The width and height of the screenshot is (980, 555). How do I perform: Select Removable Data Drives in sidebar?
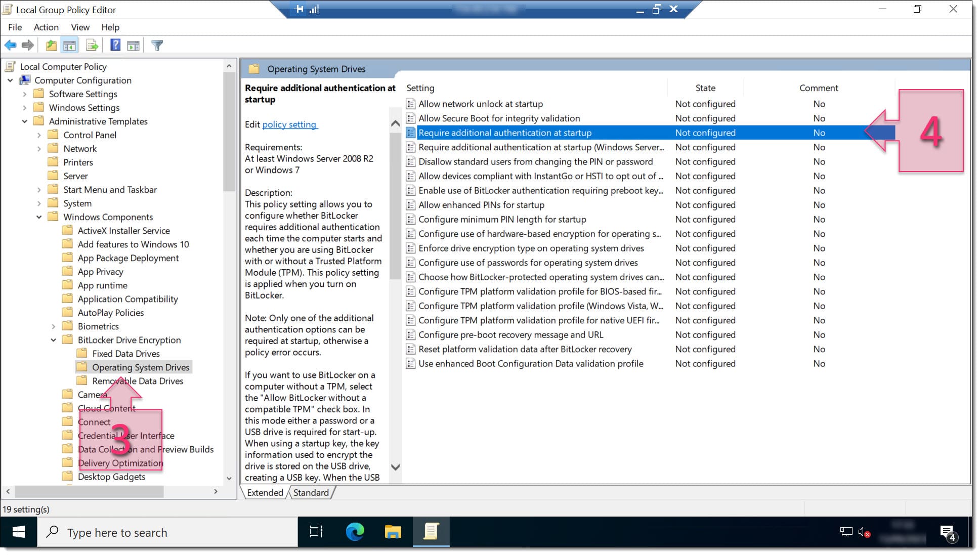pos(137,380)
